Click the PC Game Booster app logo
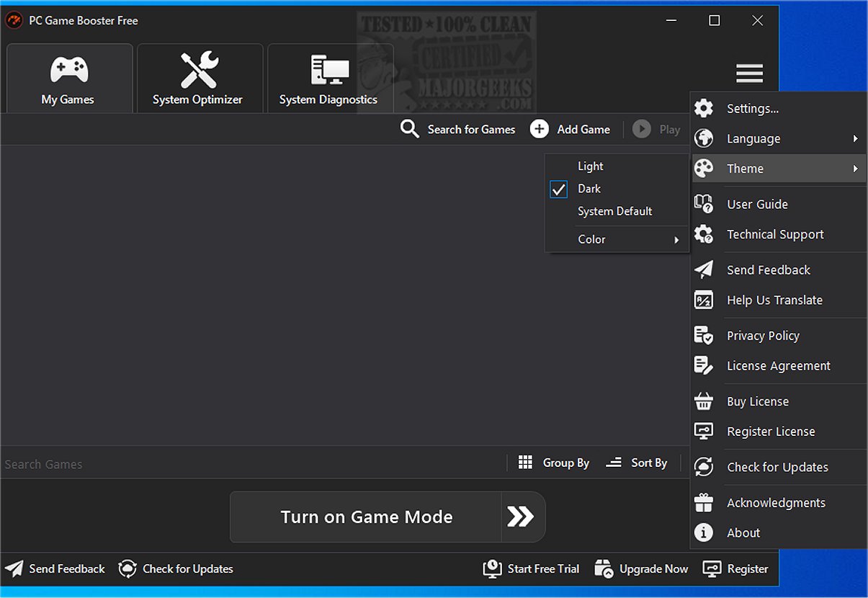The width and height of the screenshot is (868, 598). (x=14, y=20)
